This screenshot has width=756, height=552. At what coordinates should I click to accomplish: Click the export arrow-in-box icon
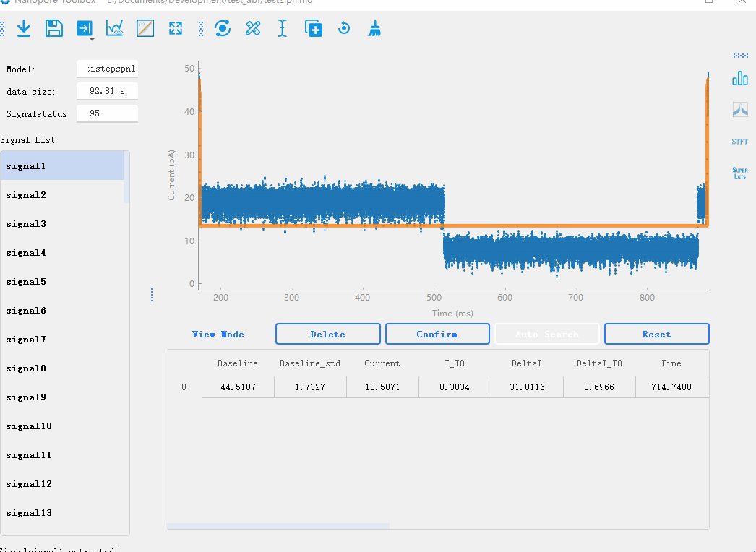click(85, 28)
